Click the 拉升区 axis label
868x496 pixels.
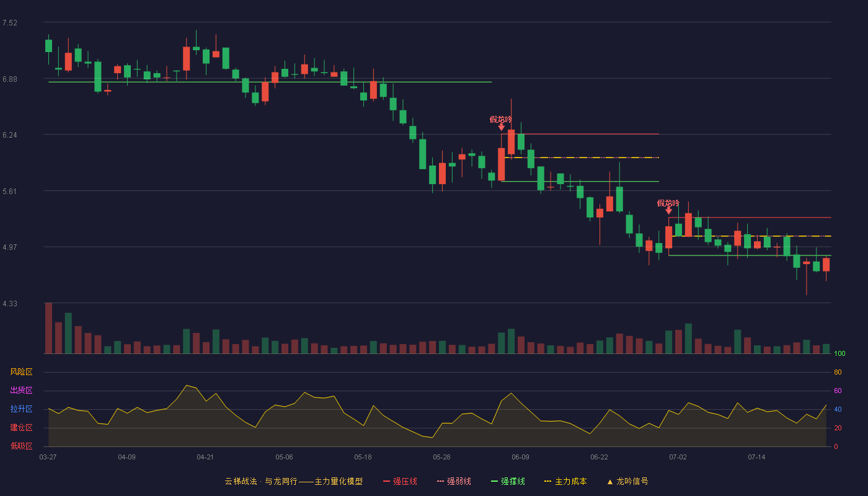[x=21, y=409]
